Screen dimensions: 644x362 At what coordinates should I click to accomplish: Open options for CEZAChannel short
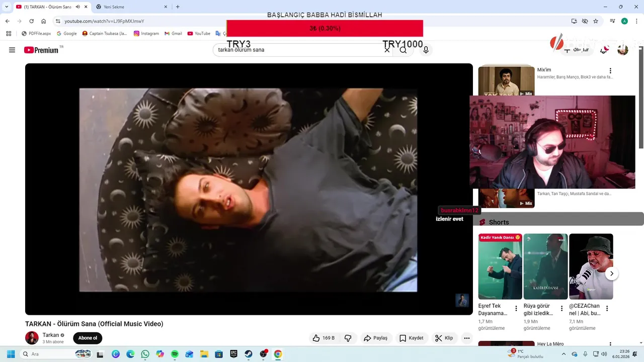(x=607, y=308)
